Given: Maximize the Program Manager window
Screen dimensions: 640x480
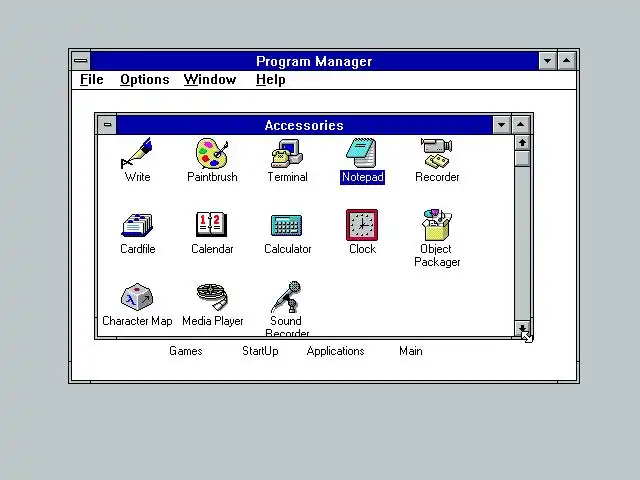Looking at the screenshot, I should click(x=567, y=61).
